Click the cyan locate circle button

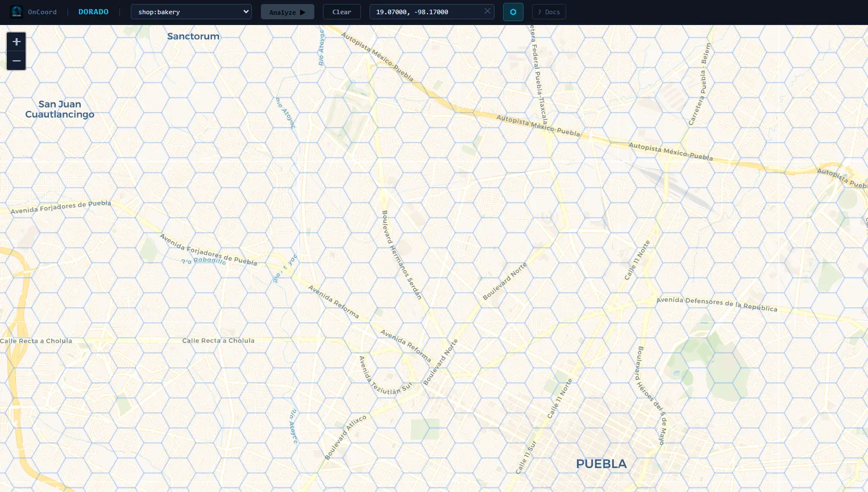(513, 12)
